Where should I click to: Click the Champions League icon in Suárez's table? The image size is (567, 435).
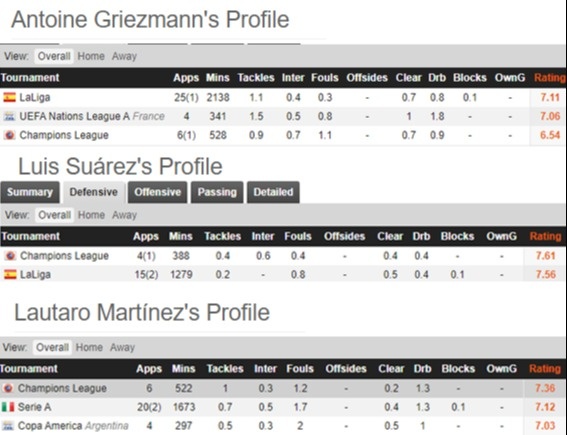[x=10, y=256]
